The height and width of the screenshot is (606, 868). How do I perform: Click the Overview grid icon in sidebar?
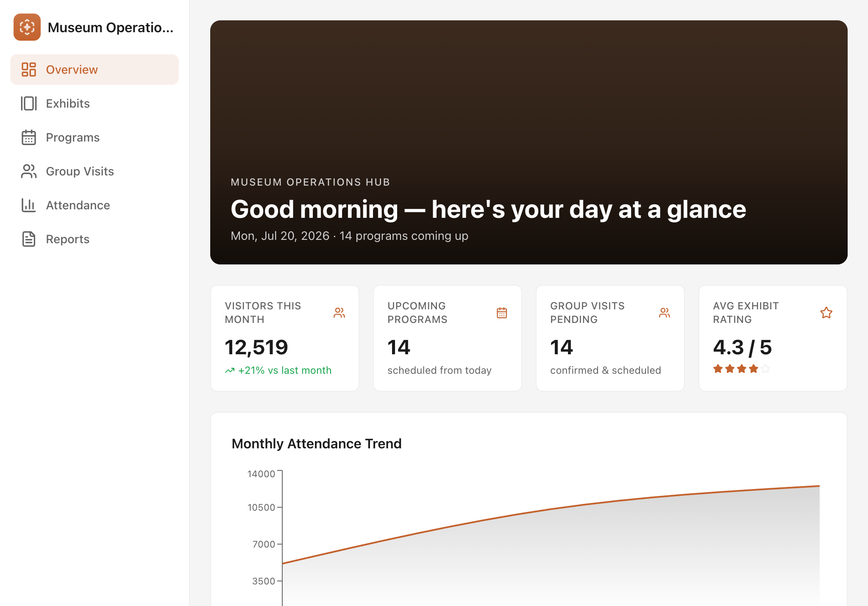tap(29, 69)
